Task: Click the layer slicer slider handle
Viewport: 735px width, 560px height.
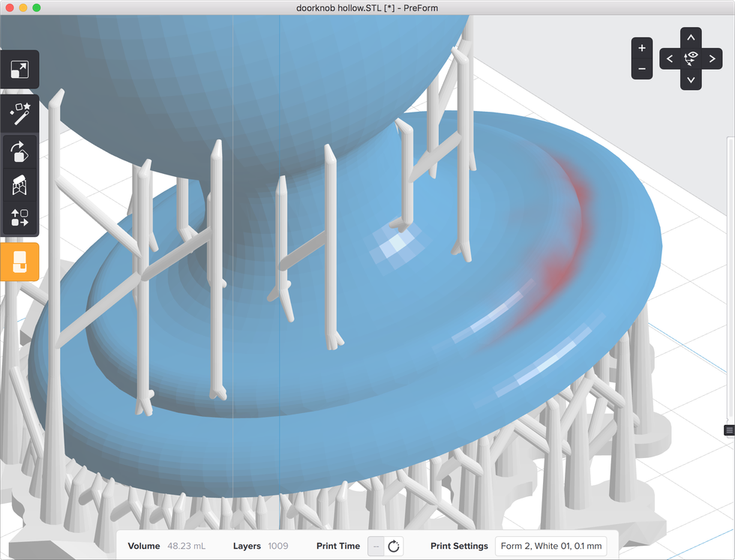Action: (x=729, y=430)
